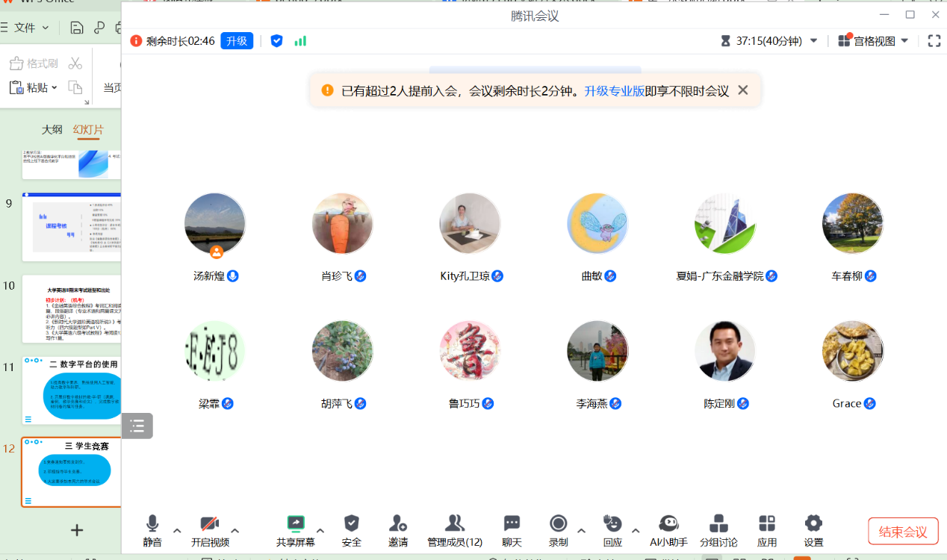Toggle the Mute (静音) microphone button
The width and height of the screenshot is (947, 560).
[152, 524]
